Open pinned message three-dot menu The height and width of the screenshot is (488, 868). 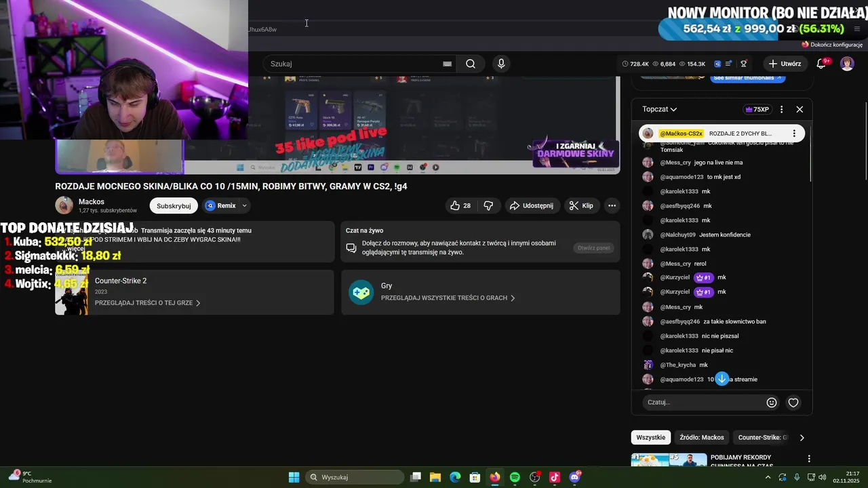[794, 134]
